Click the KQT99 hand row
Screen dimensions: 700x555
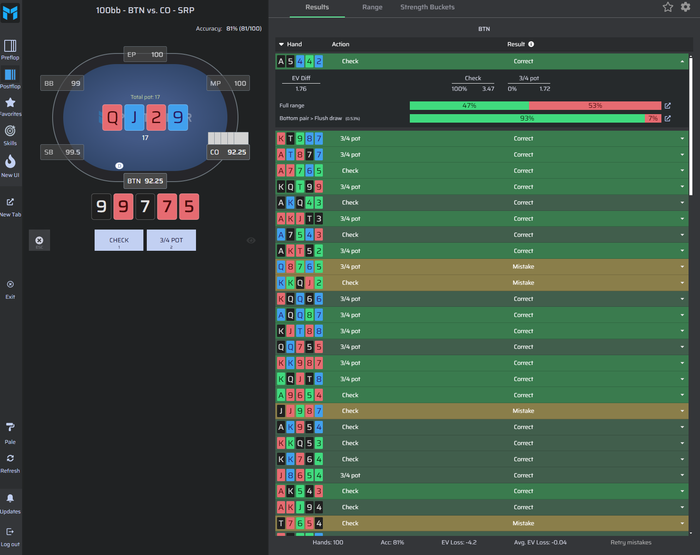pyautogui.click(x=482, y=187)
